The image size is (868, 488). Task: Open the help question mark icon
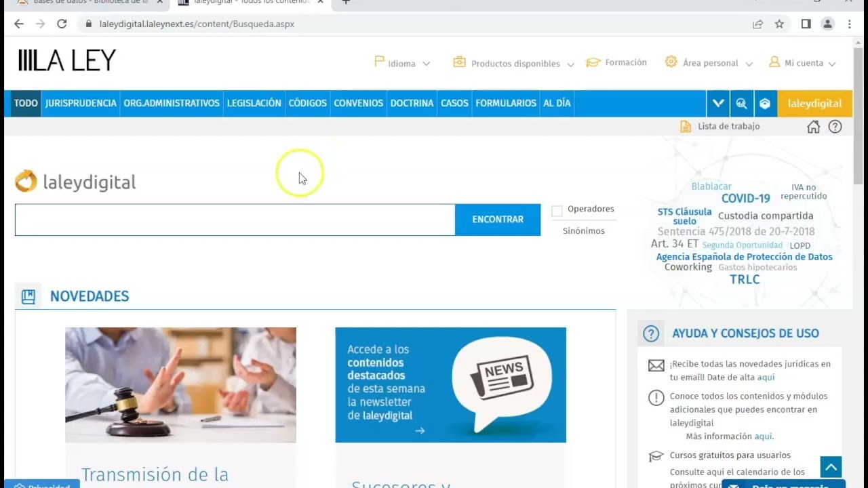(x=835, y=127)
